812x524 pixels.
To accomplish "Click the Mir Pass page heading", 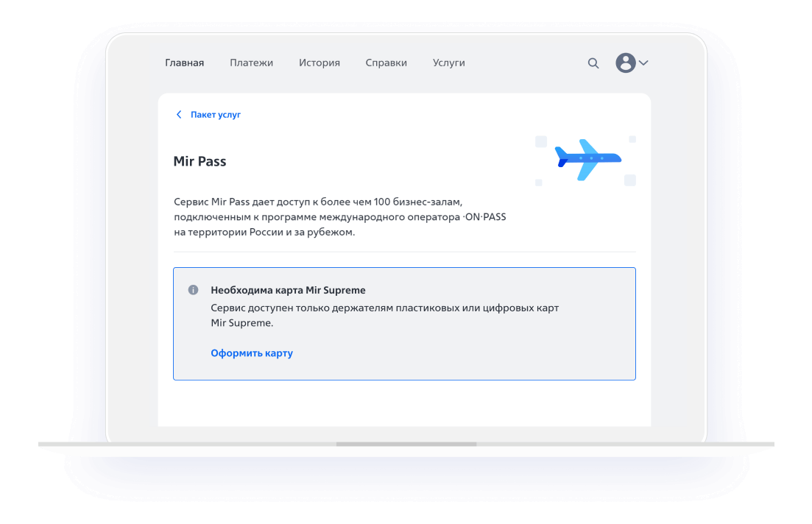I will 200,161.
